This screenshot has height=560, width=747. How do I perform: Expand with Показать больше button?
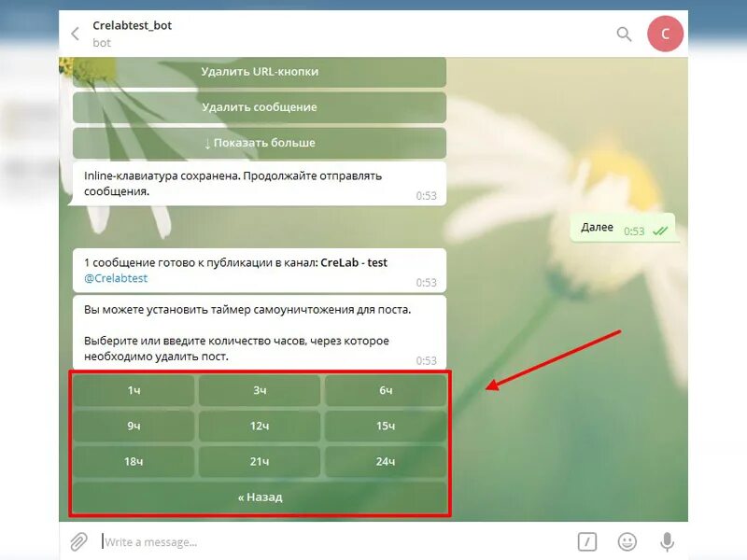point(260,143)
